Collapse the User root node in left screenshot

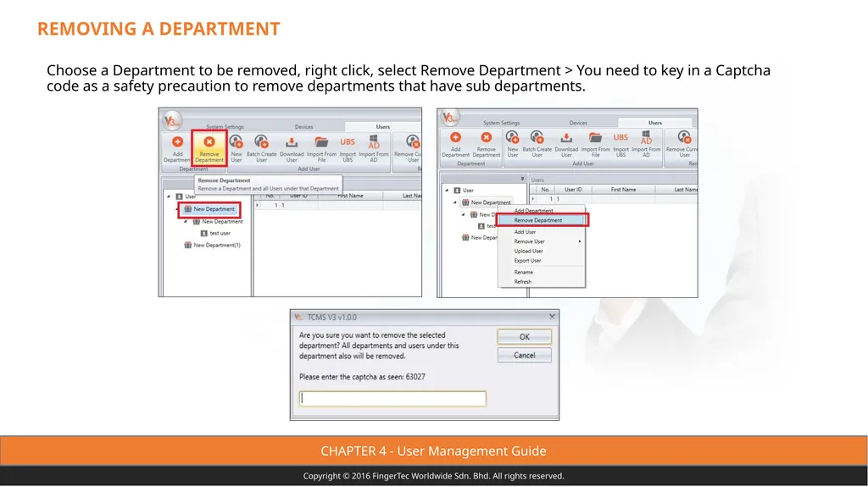[x=169, y=196]
